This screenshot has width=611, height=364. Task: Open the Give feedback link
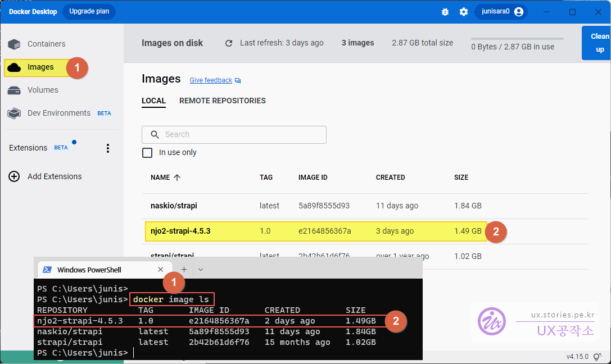pos(211,80)
